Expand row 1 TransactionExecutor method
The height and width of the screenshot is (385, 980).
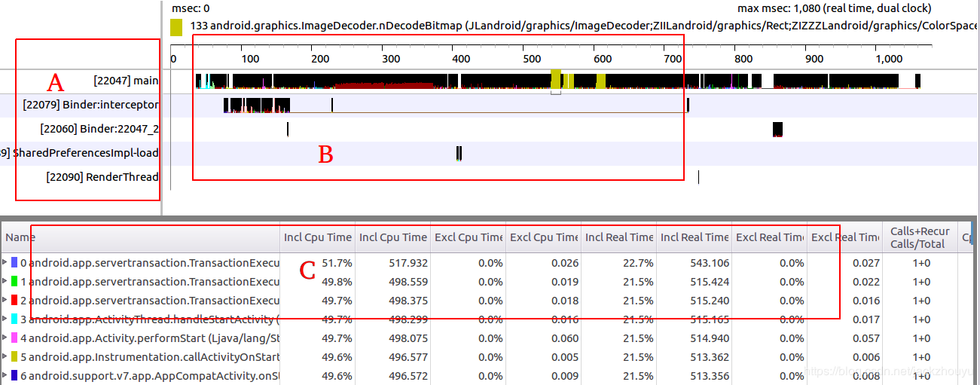(5, 282)
